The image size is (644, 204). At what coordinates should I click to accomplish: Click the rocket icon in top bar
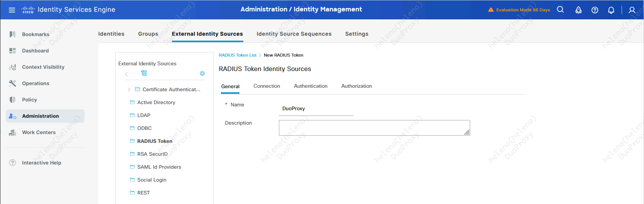[578, 10]
